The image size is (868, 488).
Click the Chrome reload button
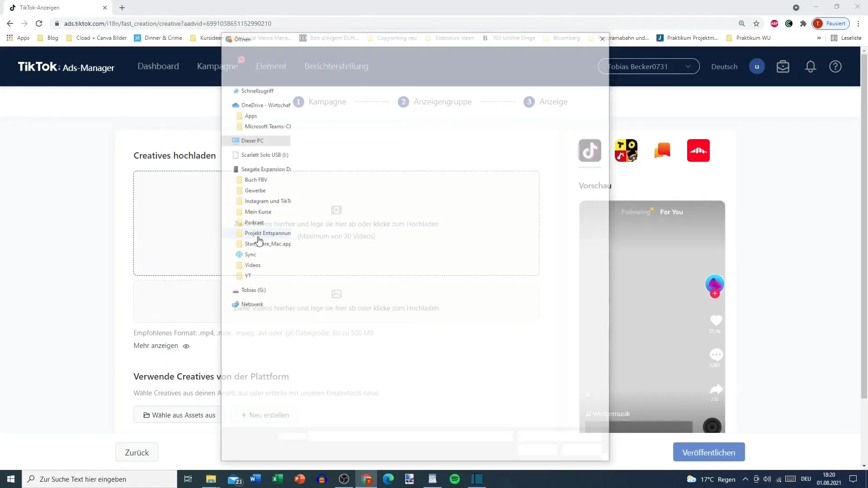coord(39,23)
